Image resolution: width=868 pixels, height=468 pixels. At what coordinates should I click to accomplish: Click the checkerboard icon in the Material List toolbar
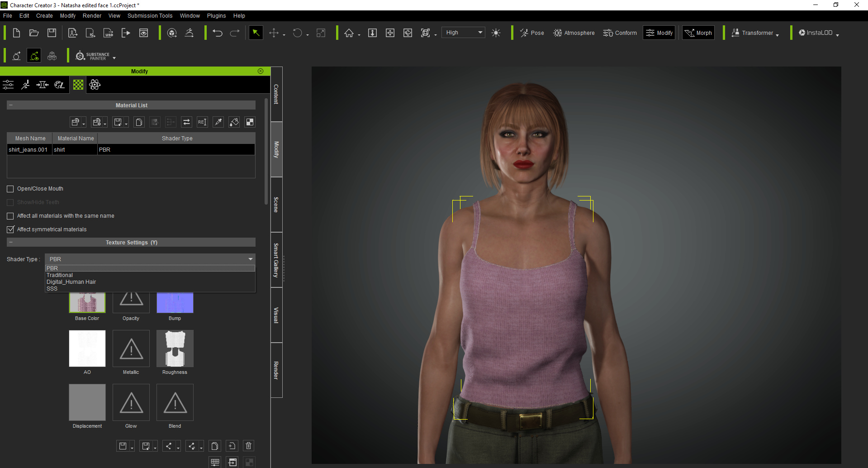[x=250, y=122]
